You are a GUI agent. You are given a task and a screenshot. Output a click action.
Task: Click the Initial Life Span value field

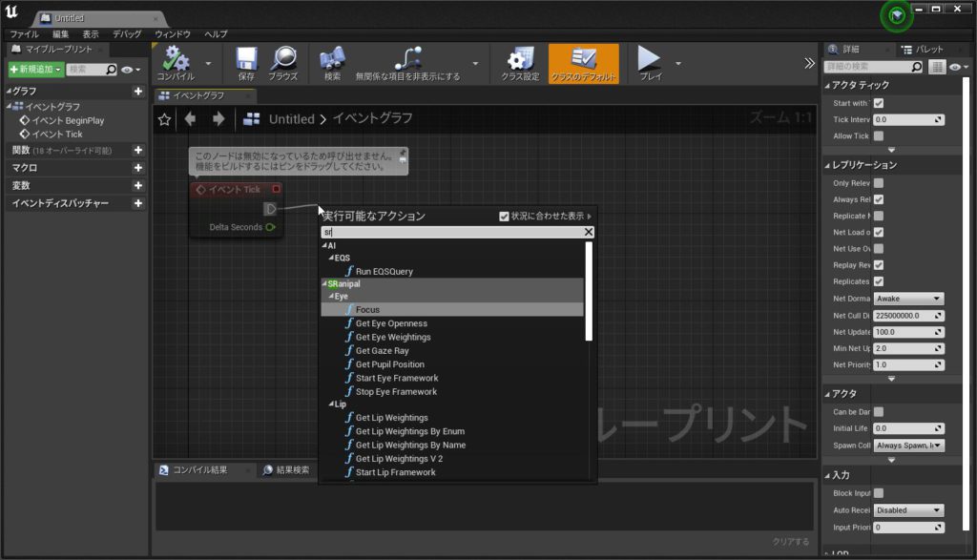coord(908,428)
